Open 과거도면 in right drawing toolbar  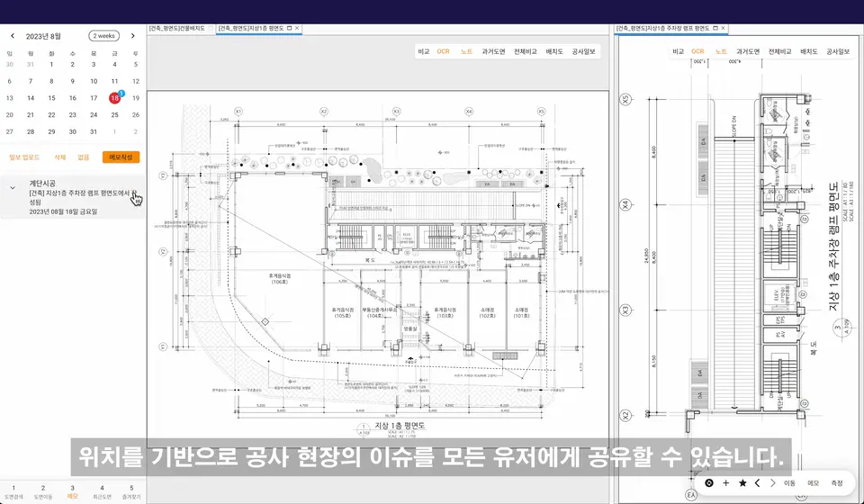[x=748, y=51]
